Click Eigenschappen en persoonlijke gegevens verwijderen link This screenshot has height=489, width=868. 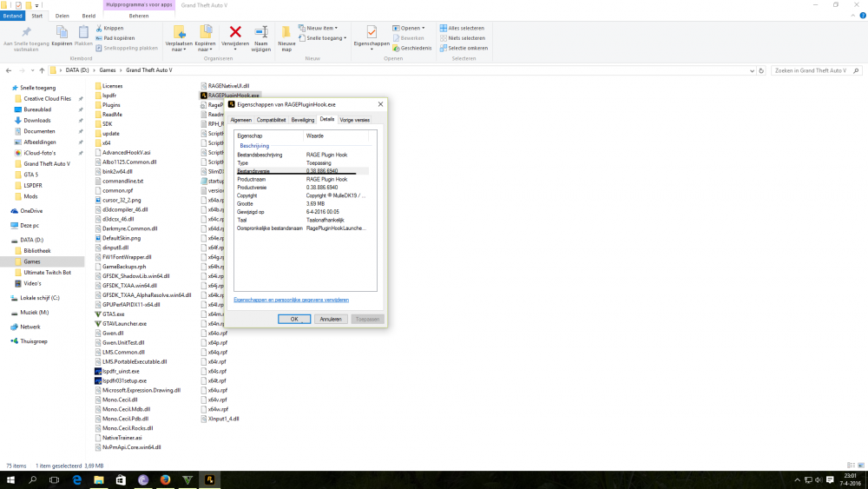[291, 300]
